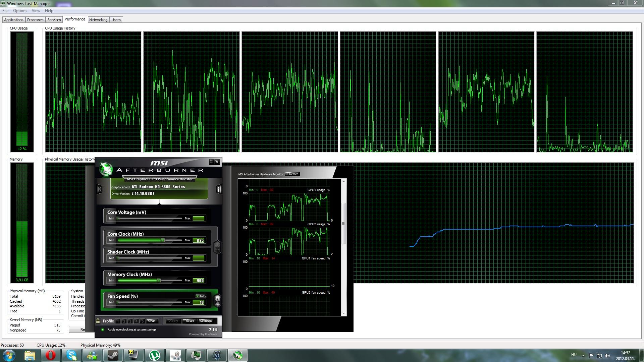The image size is (644, 362).
Task: Open the File menu in Task Manager
Action: (5, 11)
